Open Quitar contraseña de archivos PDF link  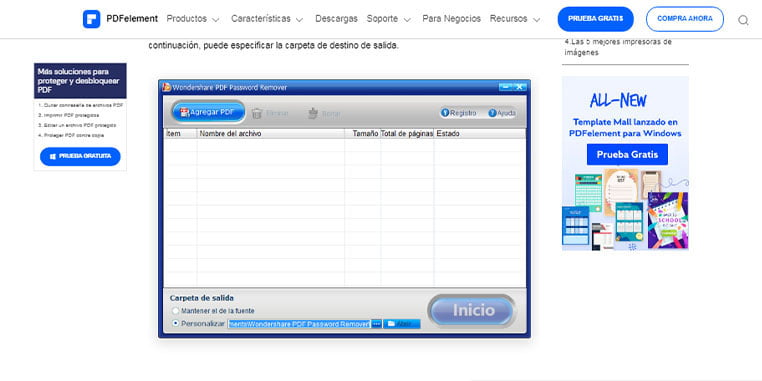point(80,105)
